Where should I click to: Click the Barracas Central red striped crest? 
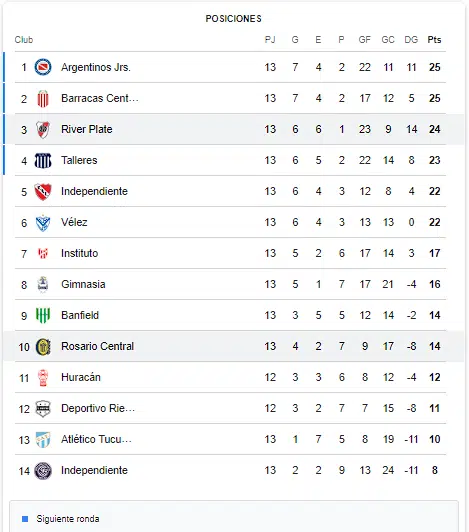(43, 98)
